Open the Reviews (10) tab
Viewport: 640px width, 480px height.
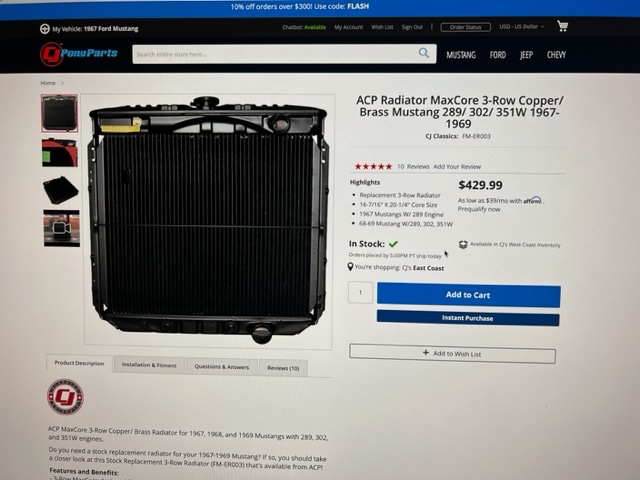coord(283,368)
